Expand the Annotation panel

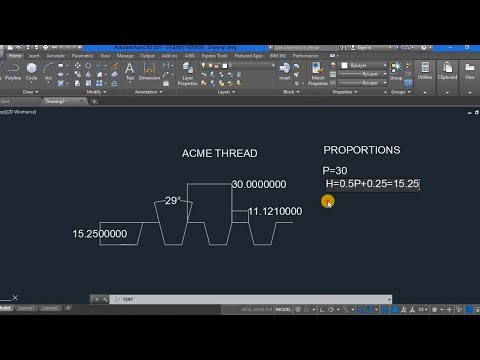(148, 92)
